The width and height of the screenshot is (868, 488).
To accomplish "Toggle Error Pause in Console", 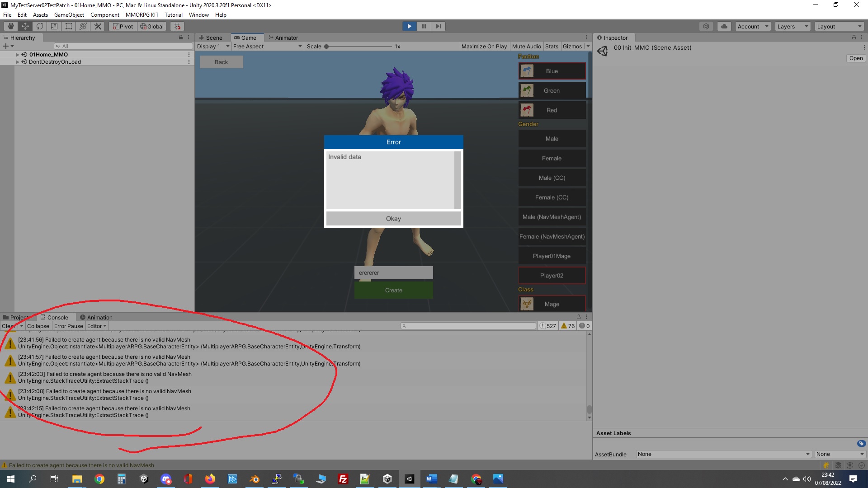I will point(68,326).
